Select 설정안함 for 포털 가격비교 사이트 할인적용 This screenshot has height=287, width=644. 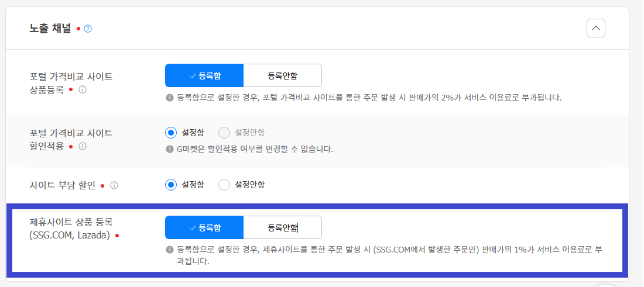pos(224,133)
